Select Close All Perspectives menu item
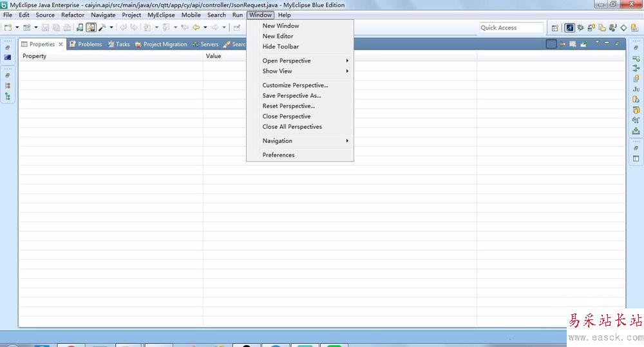The height and width of the screenshot is (347, 644). click(x=300, y=126)
